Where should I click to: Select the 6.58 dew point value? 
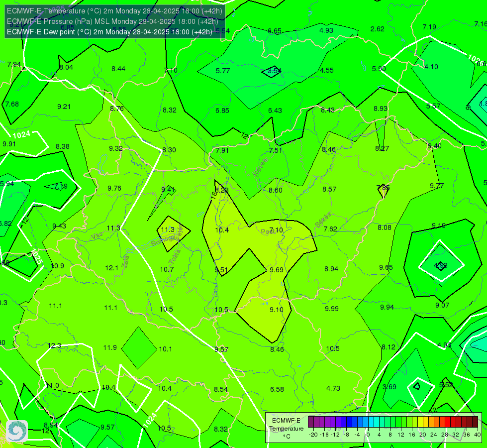(277, 389)
